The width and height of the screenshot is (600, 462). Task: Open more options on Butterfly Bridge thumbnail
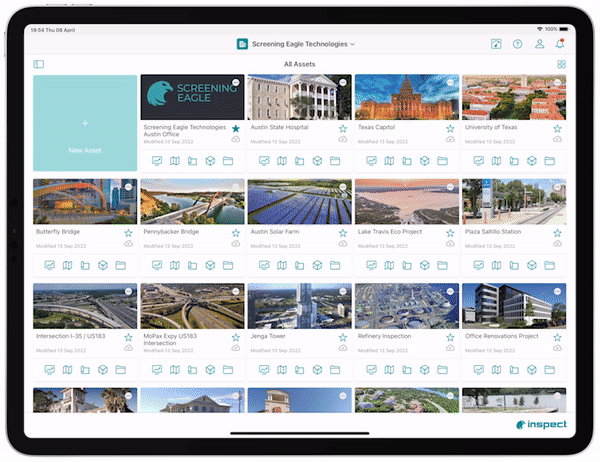click(128, 187)
